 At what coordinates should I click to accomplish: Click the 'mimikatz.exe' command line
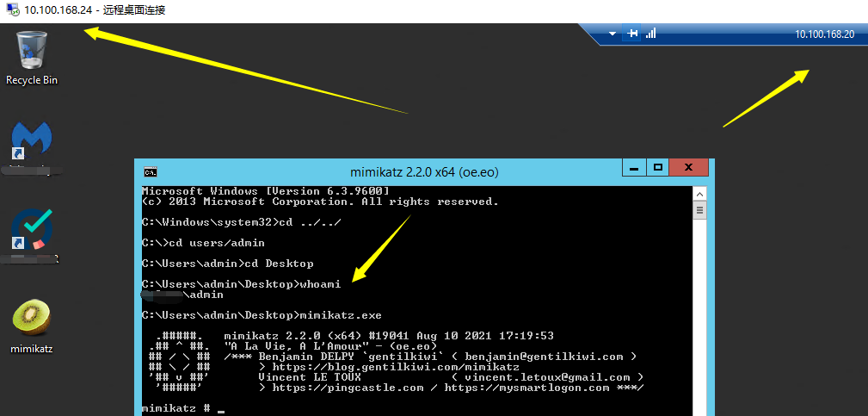point(262,315)
